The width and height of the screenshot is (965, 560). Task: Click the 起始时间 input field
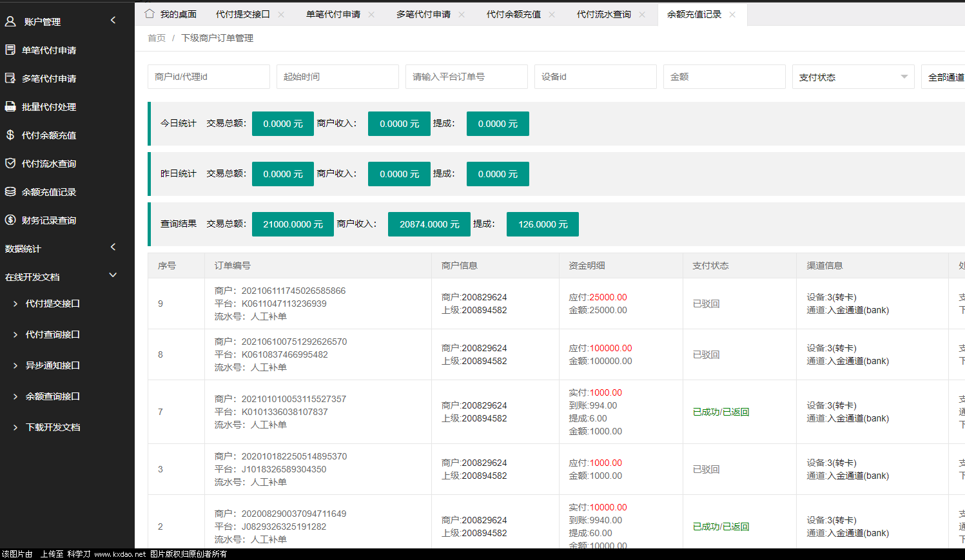pyautogui.click(x=338, y=77)
